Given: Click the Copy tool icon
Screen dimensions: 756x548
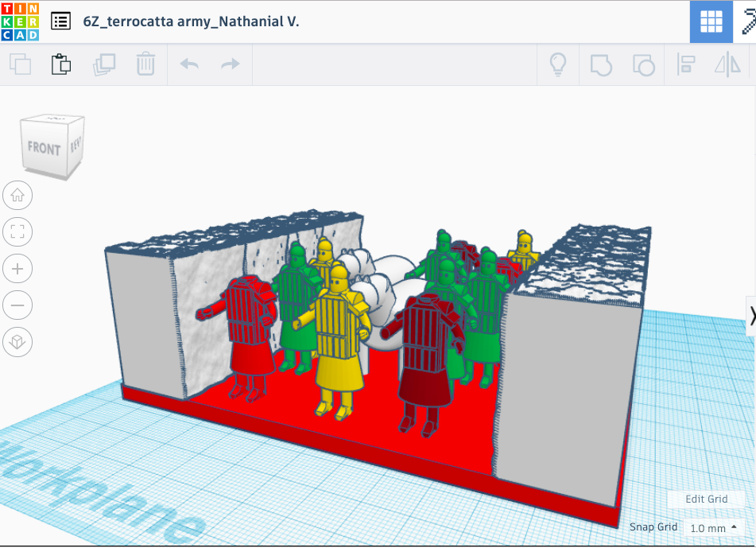Looking at the screenshot, I should point(20,64).
